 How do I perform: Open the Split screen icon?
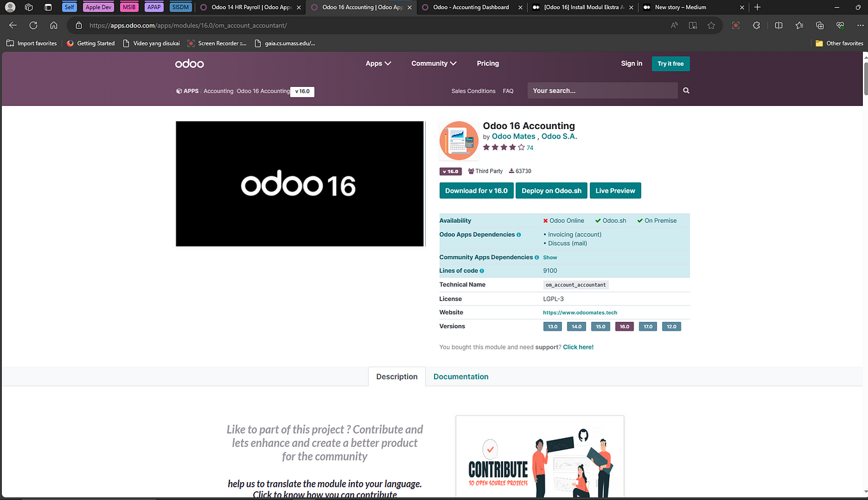pos(779,26)
